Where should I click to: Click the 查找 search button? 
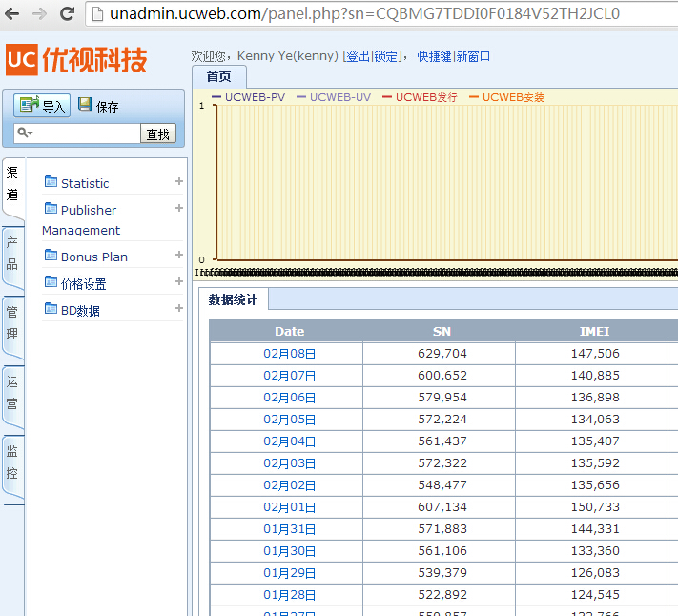pos(158,133)
